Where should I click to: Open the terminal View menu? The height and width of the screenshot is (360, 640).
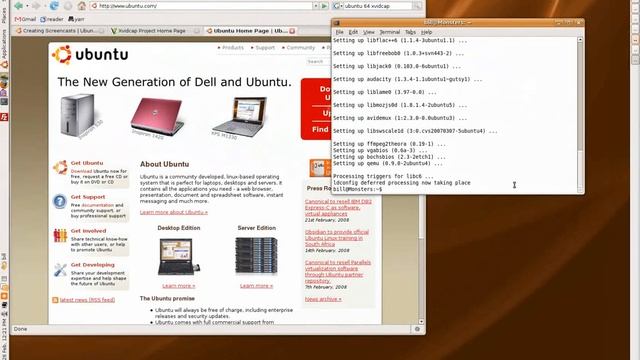(369, 32)
